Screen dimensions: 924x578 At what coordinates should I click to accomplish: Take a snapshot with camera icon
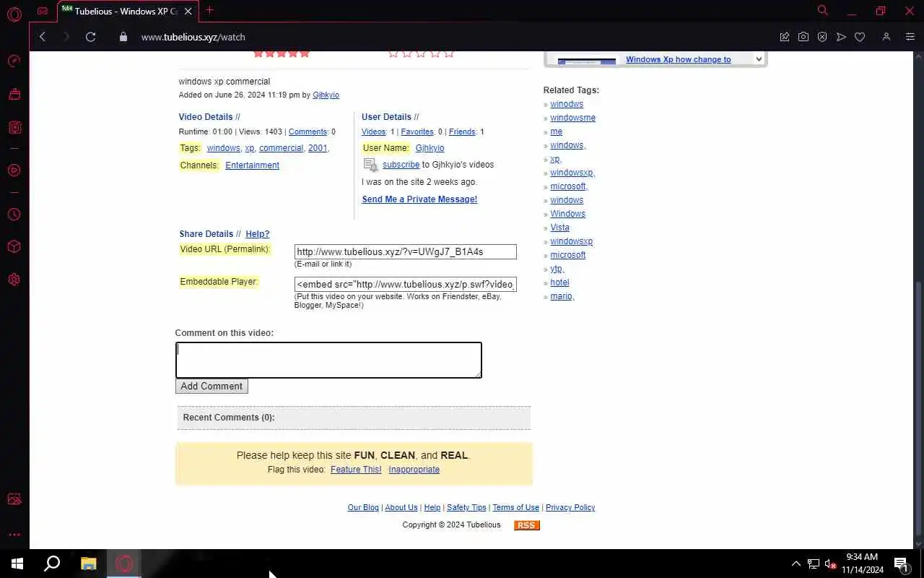[803, 37]
